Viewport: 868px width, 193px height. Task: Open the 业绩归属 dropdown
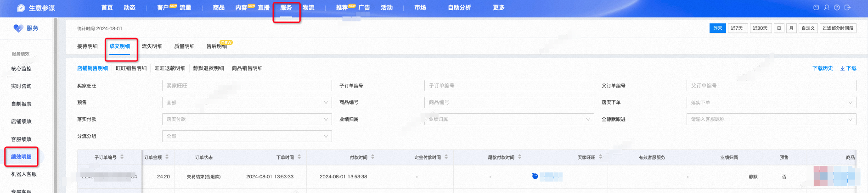(x=509, y=119)
